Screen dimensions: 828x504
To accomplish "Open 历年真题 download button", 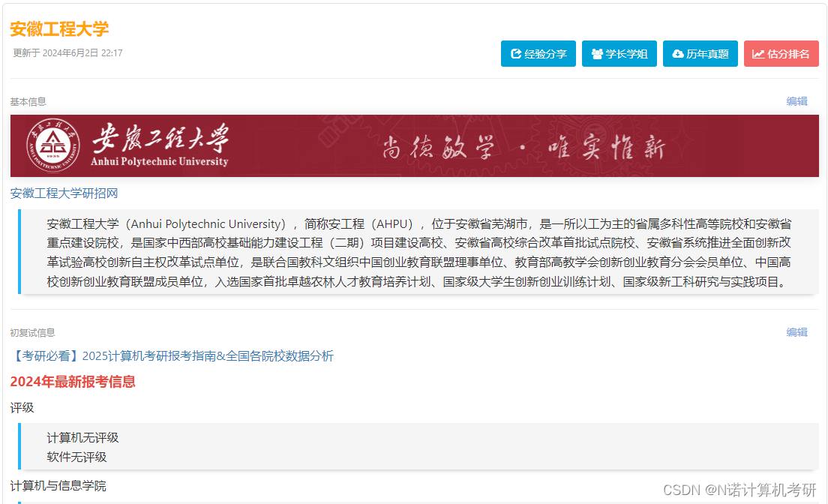I will (700, 54).
